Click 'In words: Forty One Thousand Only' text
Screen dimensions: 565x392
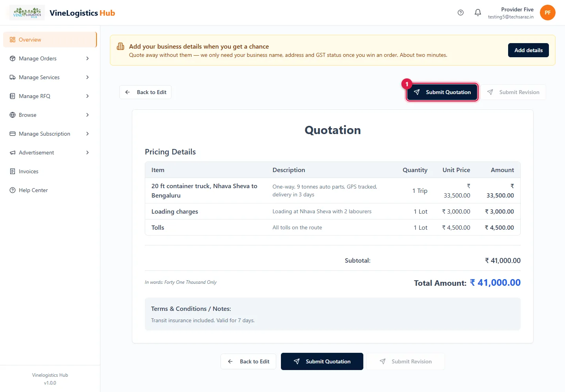pyautogui.click(x=180, y=282)
